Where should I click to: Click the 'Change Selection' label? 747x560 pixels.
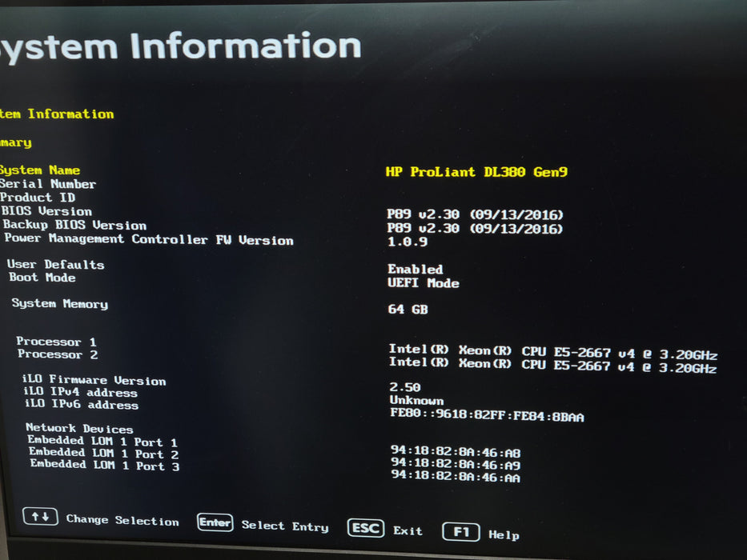[122, 520]
